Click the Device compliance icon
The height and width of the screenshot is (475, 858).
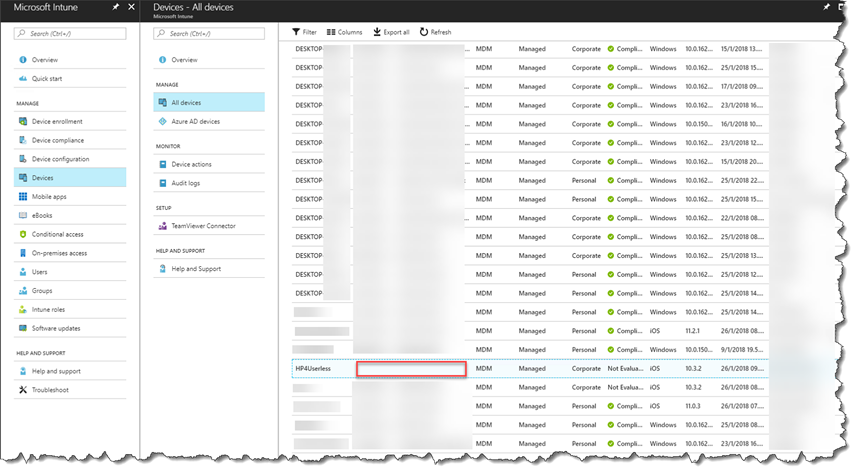point(22,140)
